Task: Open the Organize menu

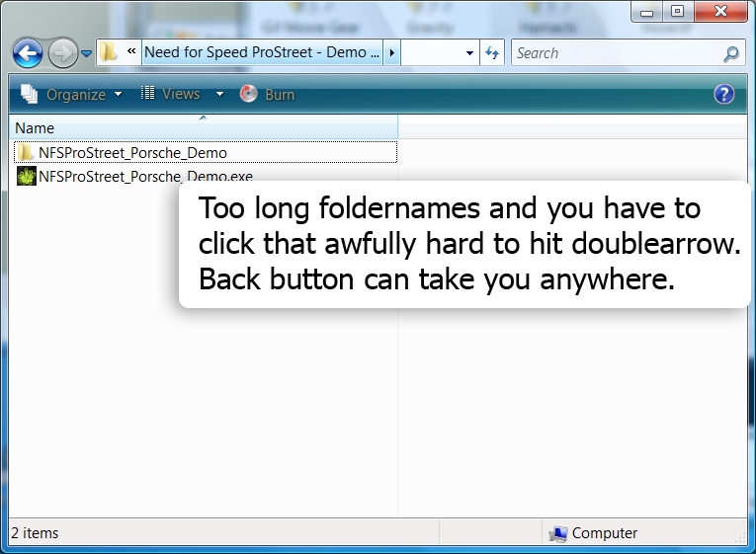Action: coord(71,95)
